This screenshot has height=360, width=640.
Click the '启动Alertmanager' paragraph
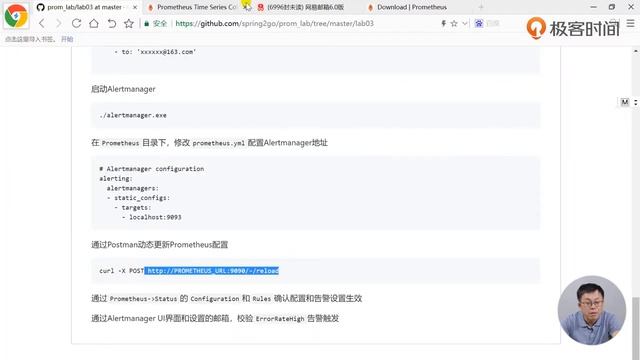tap(123, 89)
